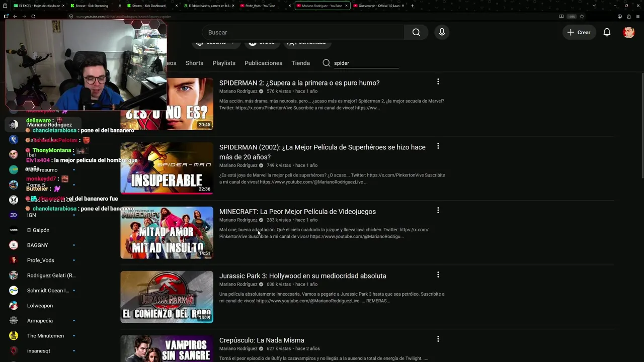644x362 pixels.
Task: Bookmark this page with the star icon
Action: (582, 16)
